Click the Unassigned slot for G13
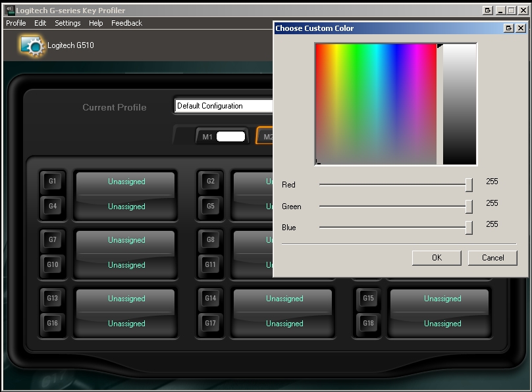Image resolution: width=532 pixels, height=392 pixels. tap(126, 299)
